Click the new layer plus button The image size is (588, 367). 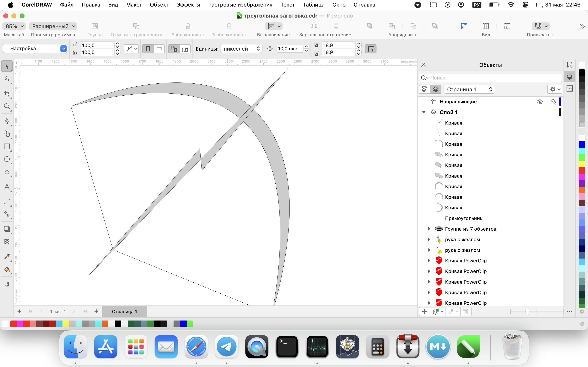click(424, 311)
